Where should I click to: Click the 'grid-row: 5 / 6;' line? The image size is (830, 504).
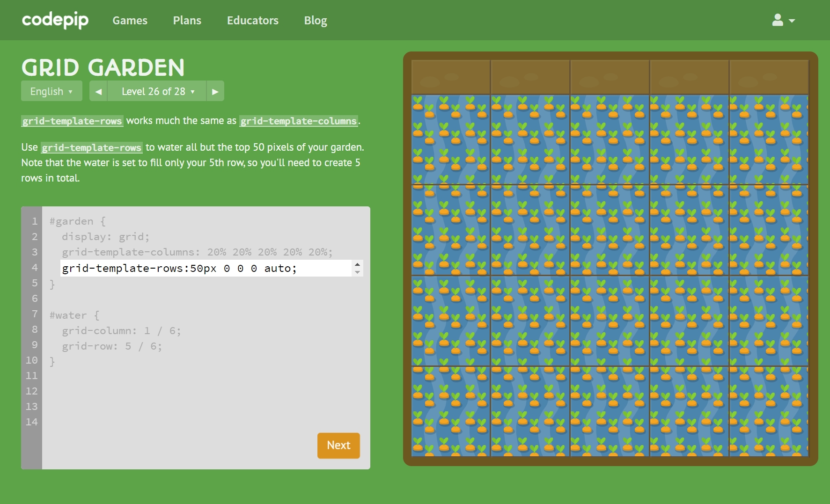(x=112, y=346)
